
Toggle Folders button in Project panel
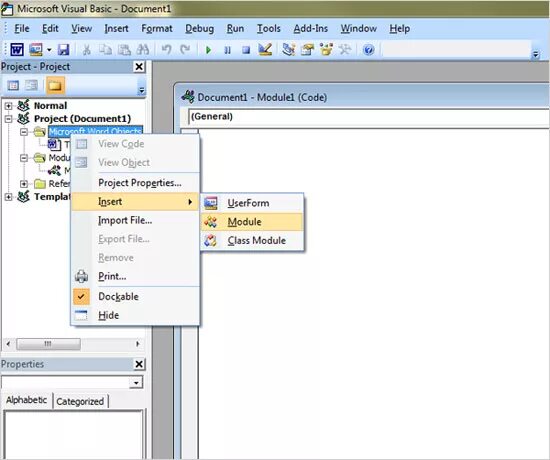tap(55, 85)
